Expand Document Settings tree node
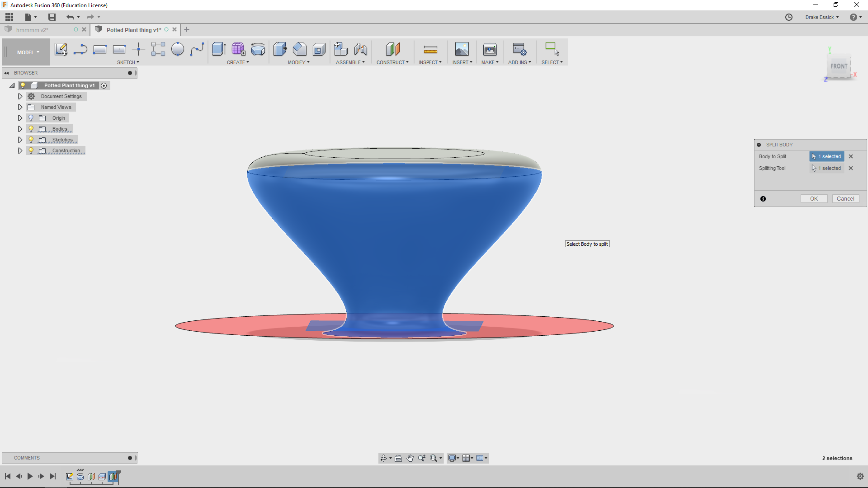 (20, 96)
